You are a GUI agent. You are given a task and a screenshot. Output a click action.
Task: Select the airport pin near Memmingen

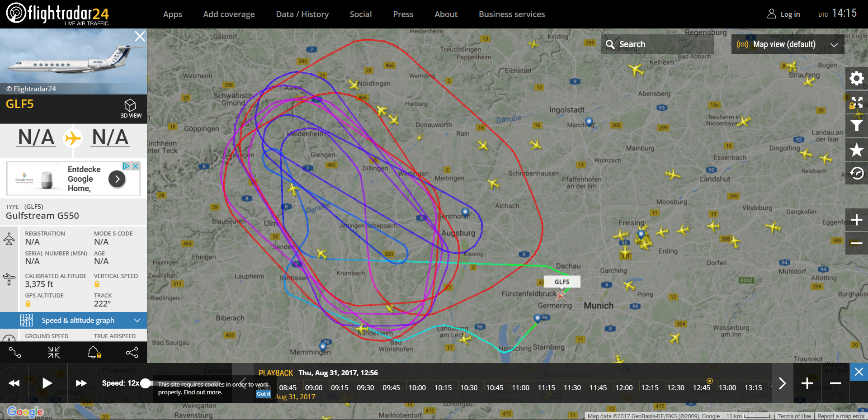pos(322,347)
